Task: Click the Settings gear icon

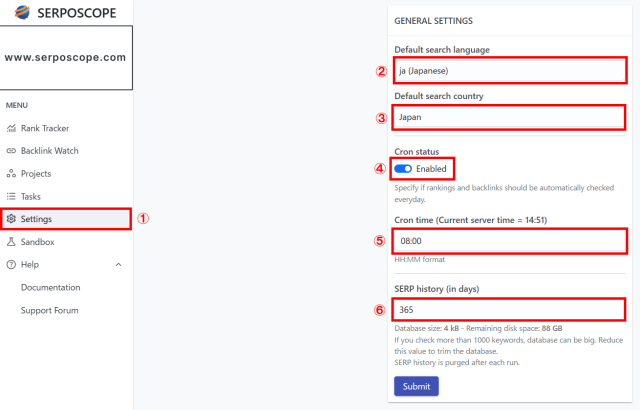Action: (11, 219)
